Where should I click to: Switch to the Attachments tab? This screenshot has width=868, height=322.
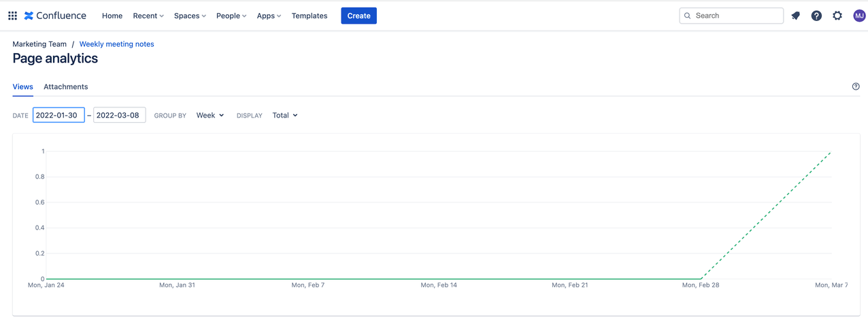[66, 87]
